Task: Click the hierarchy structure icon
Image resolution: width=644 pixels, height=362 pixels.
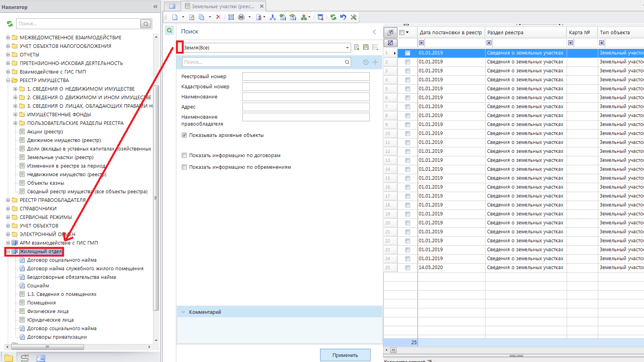Action: 304,17
